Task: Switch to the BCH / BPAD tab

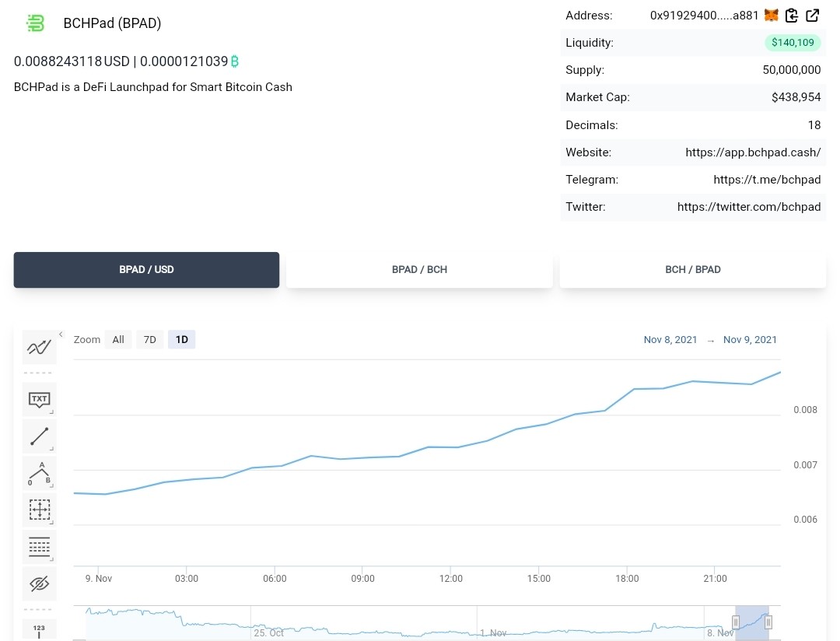Action: [x=693, y=270]
